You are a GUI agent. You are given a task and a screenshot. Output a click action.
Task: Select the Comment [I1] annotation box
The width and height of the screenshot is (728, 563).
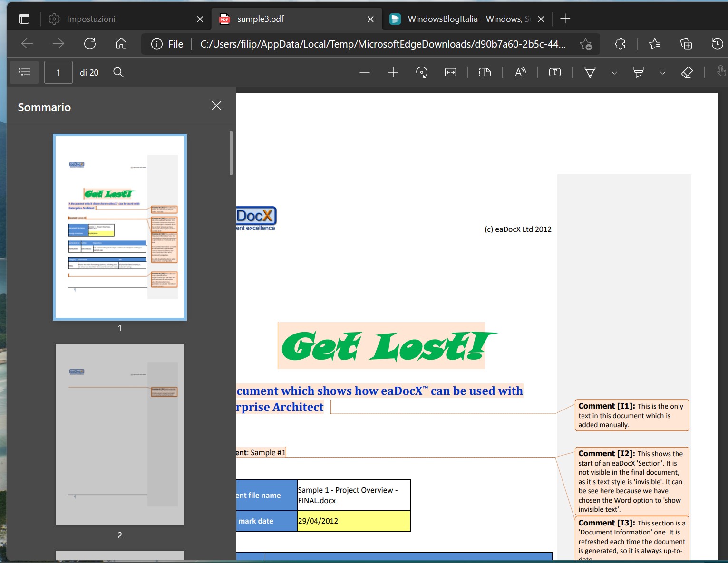point(631,415)
